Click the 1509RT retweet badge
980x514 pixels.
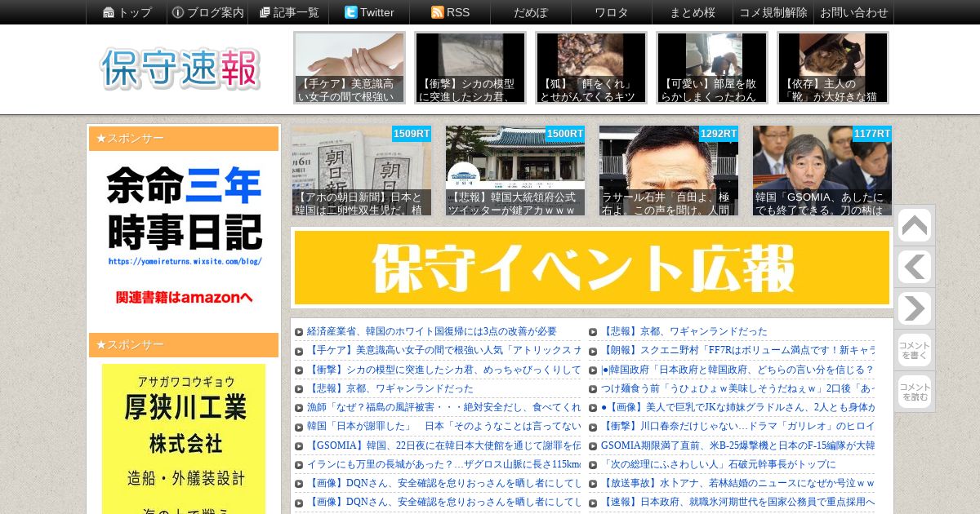point(412,133)
